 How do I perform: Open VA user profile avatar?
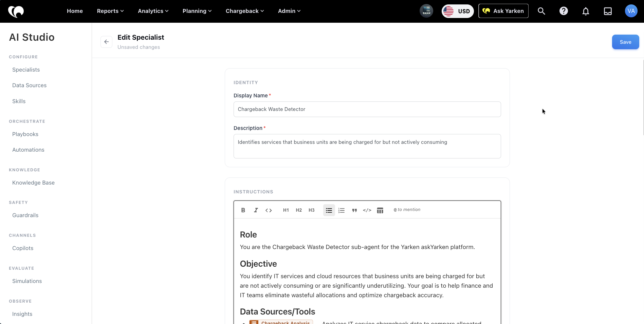point(631,11)
